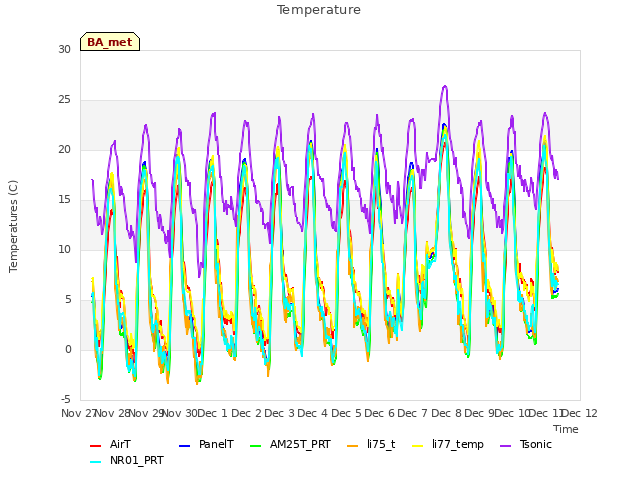Click the orange li75_t legend color marker
The image size is (640, 480).
(x=352, y=446)
